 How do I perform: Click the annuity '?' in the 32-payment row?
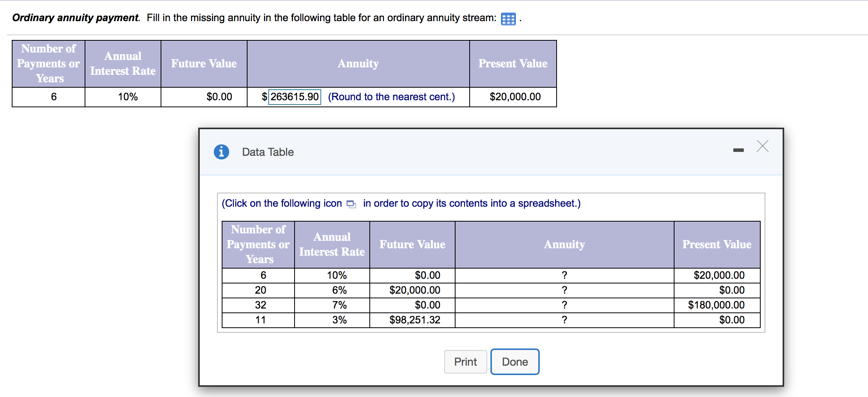click(x=564, y=305)
